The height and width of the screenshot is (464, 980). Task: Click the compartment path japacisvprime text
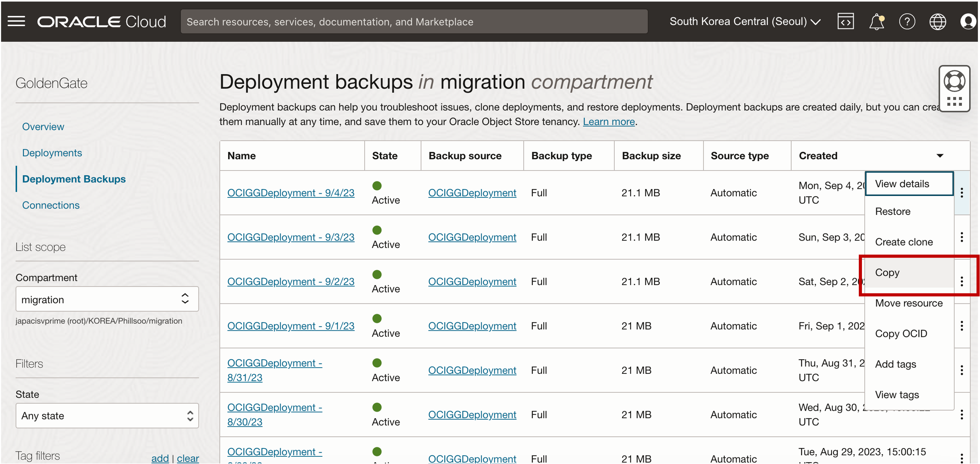pyautogui.click(x=99, y=321)
